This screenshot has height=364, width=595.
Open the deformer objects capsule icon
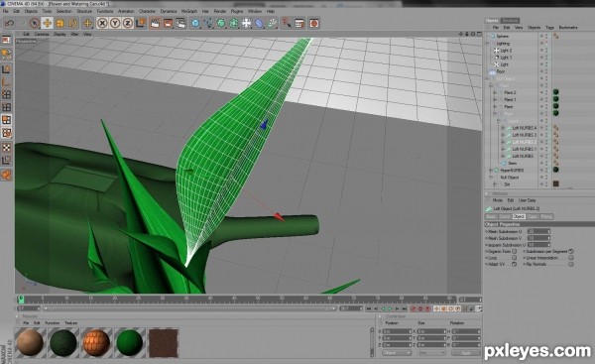[x=259, y=23]
